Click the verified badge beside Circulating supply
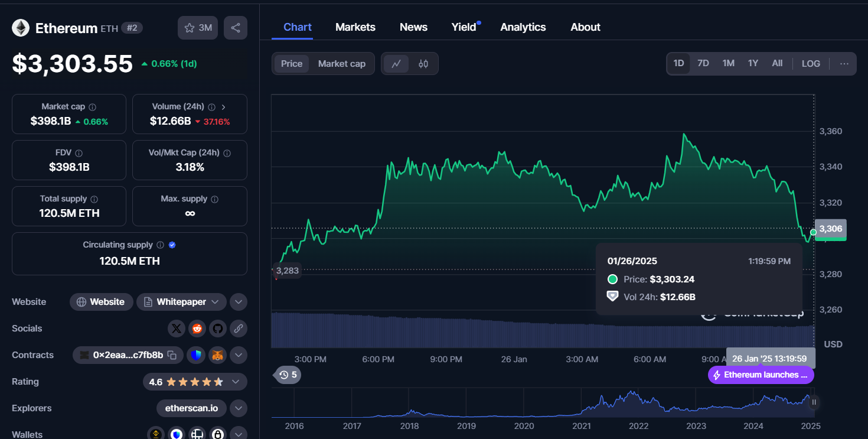The image size is (868, 439). click(x=172, y=245)
